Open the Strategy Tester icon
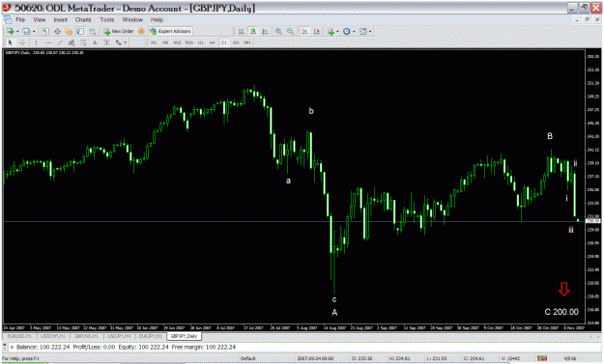The width and height of the screenshot is (604, 364). click(x=93, y=31)
